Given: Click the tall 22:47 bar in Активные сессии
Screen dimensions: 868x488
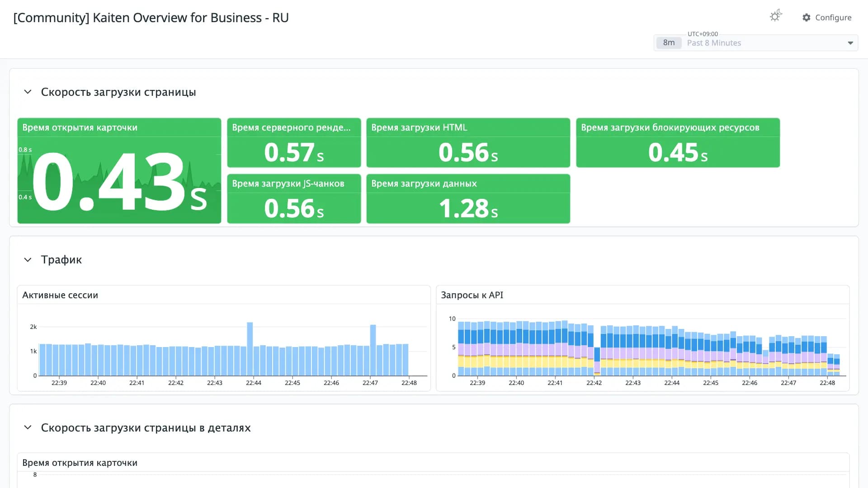Looking at the screenshot, I should coord(373,350).
